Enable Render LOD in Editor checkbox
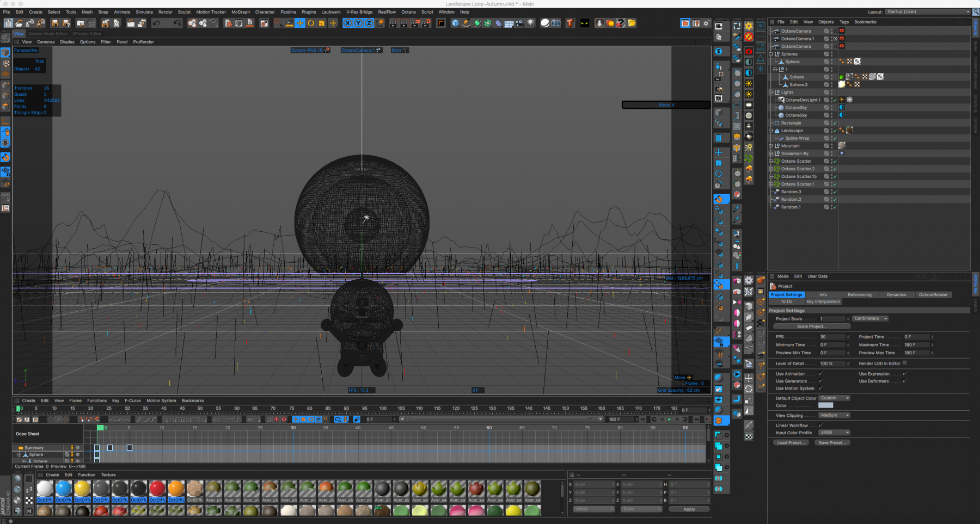This screenshot has width=980, height=524. click(905, 363)
